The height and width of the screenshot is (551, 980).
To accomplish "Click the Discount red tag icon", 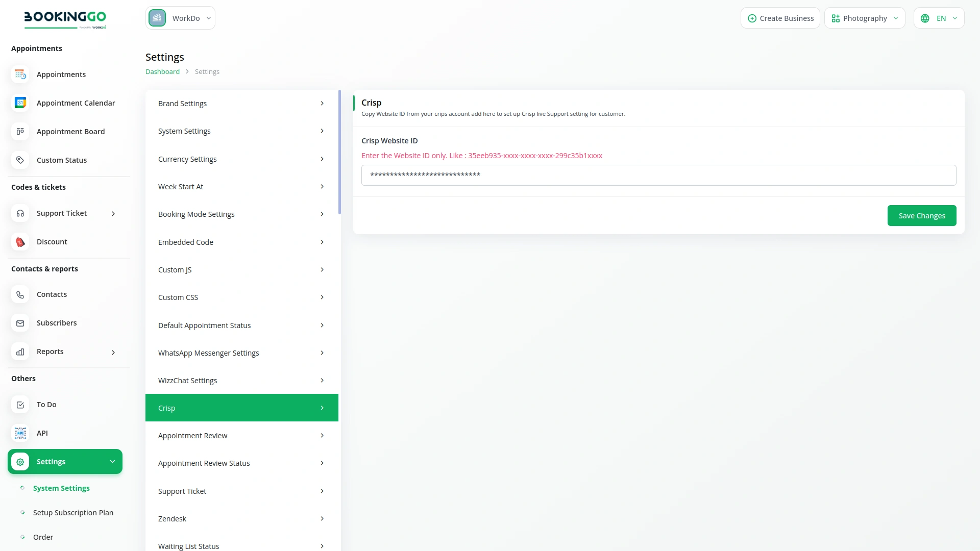I will [20, 242].
